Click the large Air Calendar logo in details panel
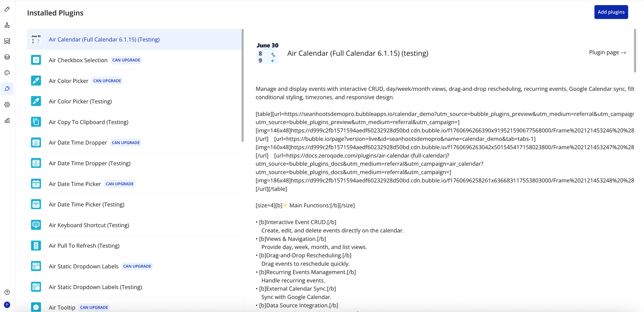Image resolution: width=644 pixels, height=312 pixels. click(267, 53)
